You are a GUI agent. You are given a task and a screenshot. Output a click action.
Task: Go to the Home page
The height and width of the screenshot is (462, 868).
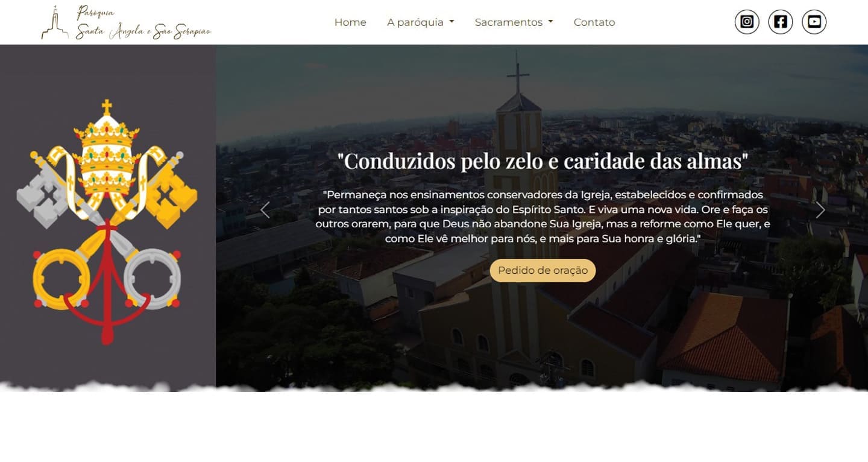tap(350, 22)
